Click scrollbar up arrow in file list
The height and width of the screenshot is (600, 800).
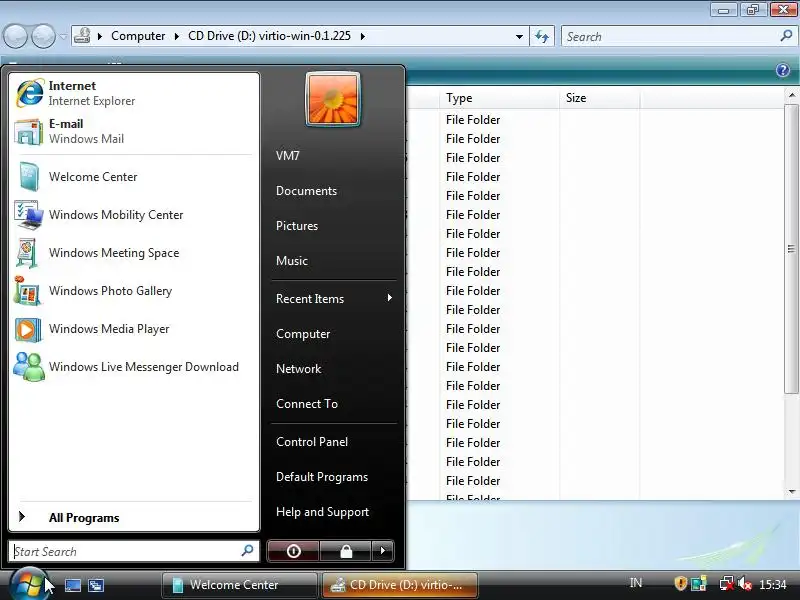(x=791, y=95)
